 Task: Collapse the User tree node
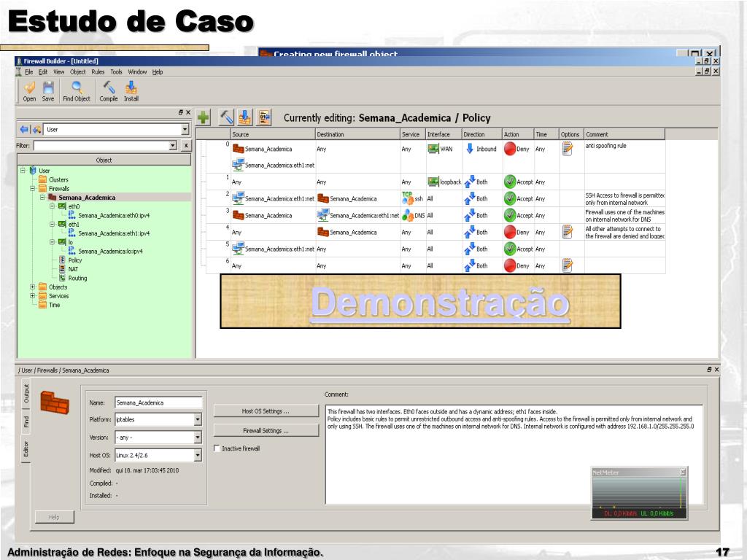tap(23, 170)
